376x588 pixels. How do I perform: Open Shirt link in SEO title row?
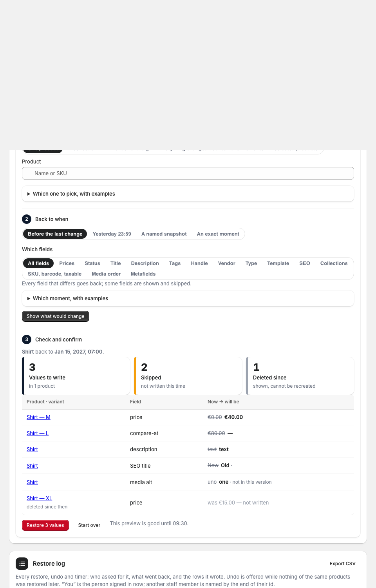[32, 466]
